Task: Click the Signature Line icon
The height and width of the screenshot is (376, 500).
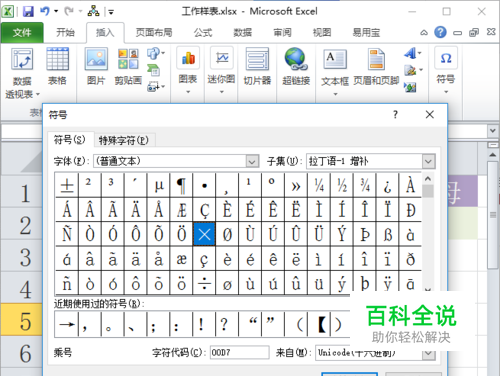Action: point(410,70)
